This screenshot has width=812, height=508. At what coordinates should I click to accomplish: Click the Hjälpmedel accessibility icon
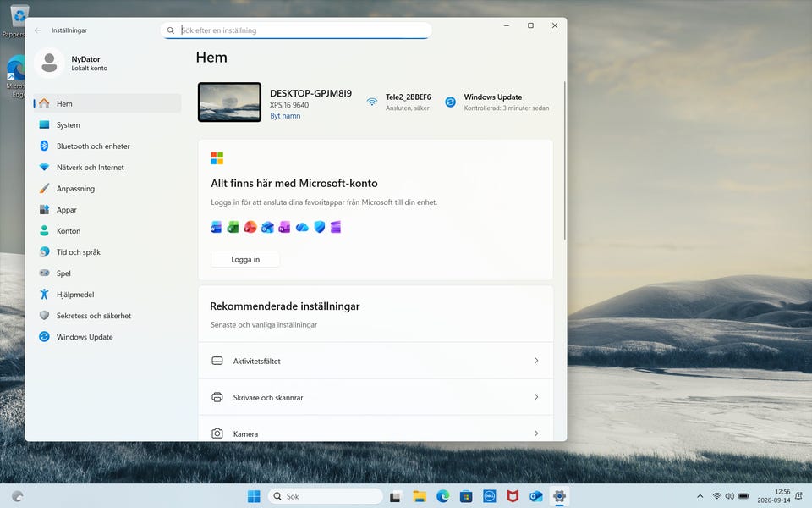(x=45, y=295)
